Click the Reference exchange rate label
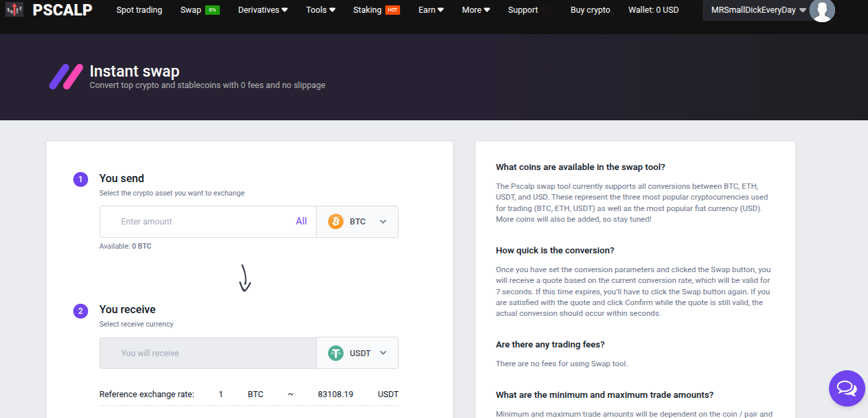 point(147,394)
